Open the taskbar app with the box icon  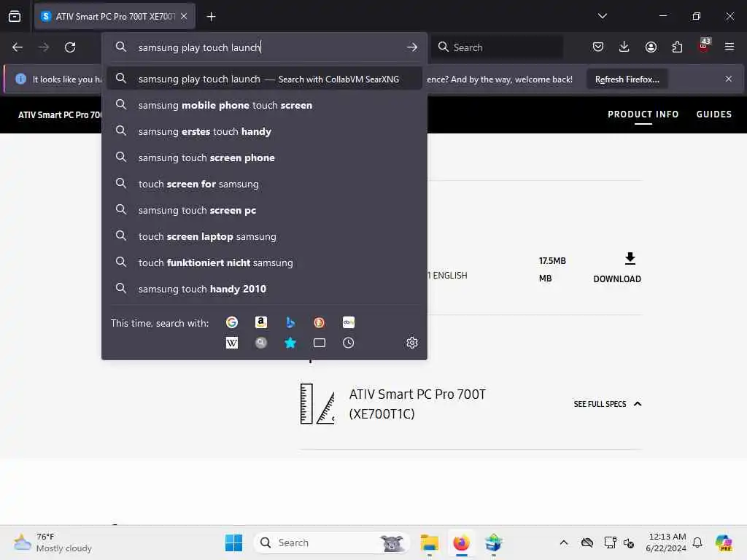pos(494,542)
